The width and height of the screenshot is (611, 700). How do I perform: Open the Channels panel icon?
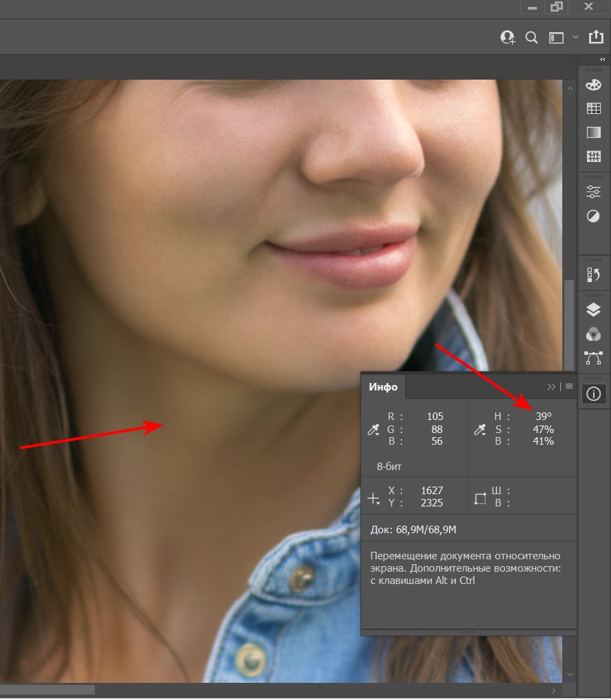pyautogui.click(x=594, y=334)
